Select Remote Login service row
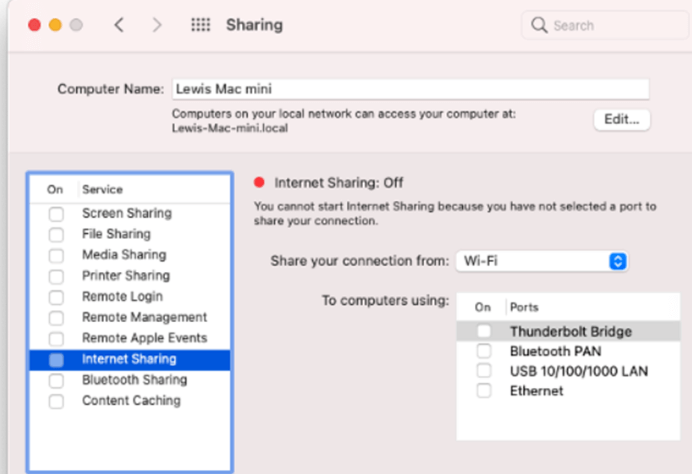This screenshot has height=474, width=692. pos(130,297)
